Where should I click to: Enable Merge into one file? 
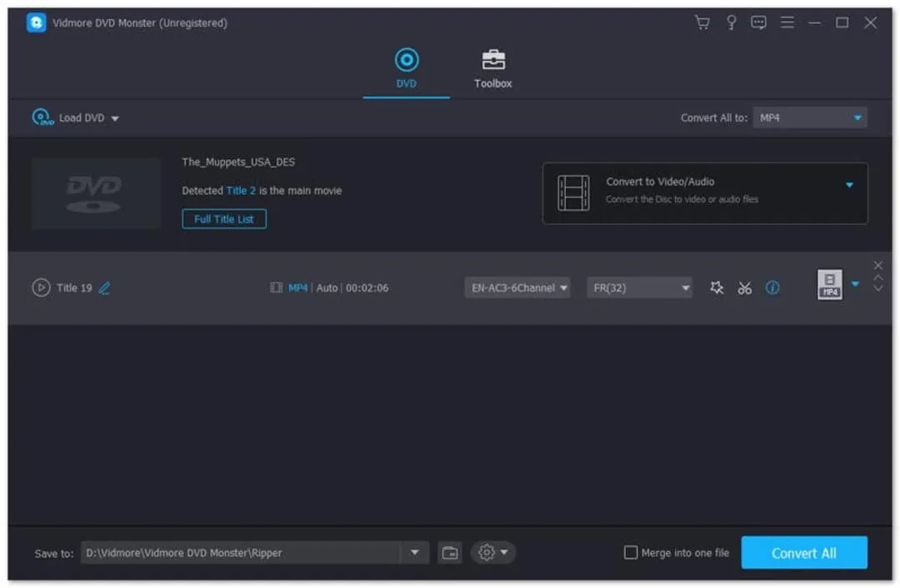tap(631, 552)
